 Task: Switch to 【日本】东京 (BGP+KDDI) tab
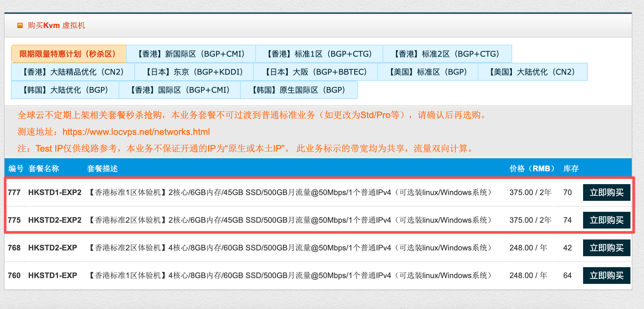click(x=194, y=72)
